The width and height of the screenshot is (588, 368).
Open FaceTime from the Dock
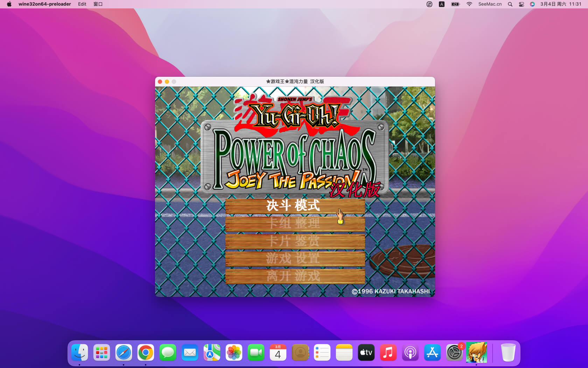tap(256, 352)
